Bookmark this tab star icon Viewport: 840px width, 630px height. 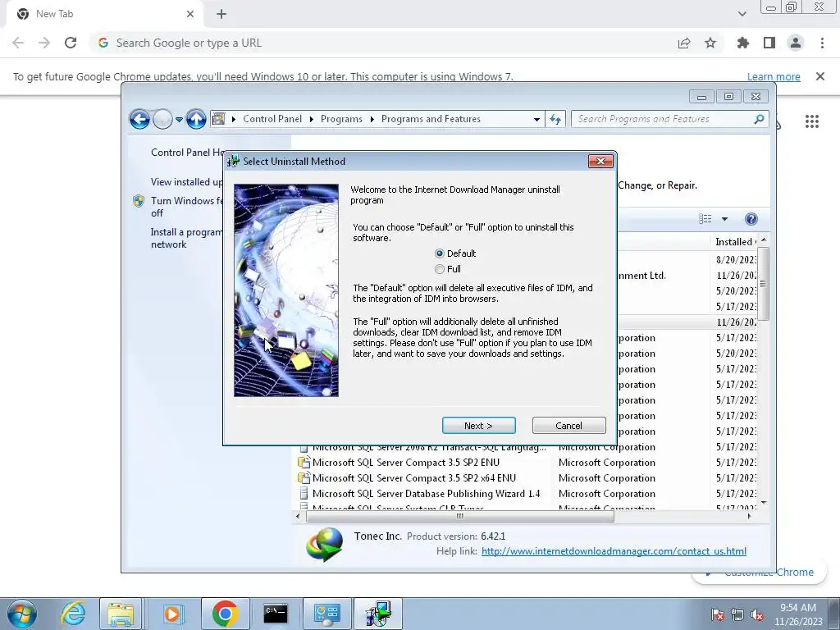point(710,43)
